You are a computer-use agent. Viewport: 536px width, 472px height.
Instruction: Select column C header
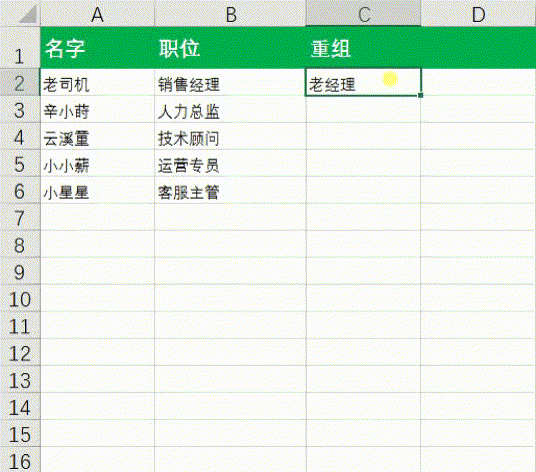point(363,13)
